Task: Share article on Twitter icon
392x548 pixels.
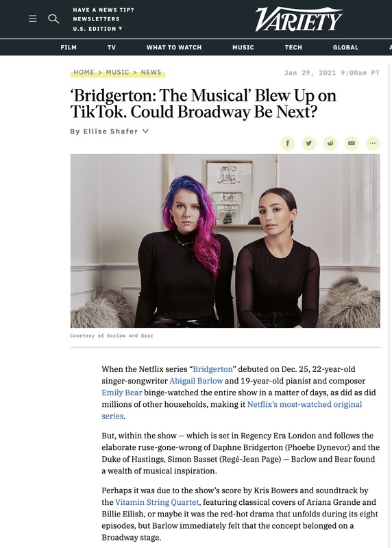Action: coord(309,143)
